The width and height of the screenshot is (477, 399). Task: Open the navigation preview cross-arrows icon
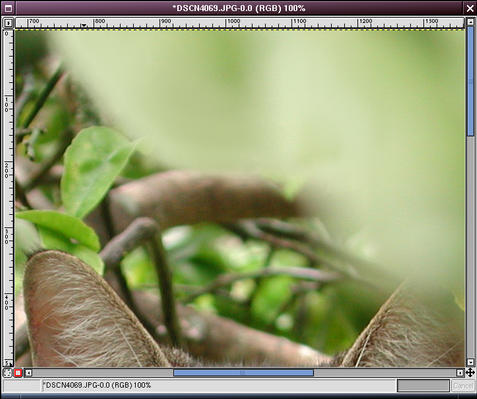click(x=470, y=372)
